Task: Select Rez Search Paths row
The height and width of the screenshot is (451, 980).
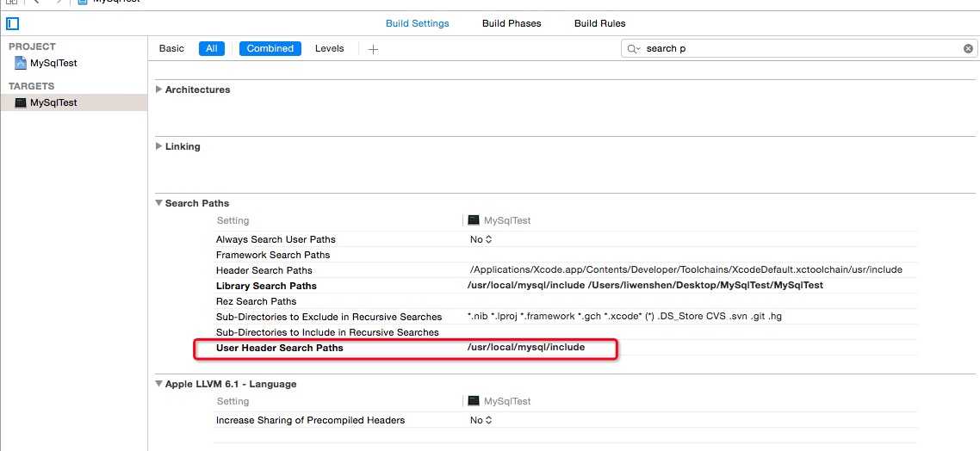Action: click(x=566, y=301)
